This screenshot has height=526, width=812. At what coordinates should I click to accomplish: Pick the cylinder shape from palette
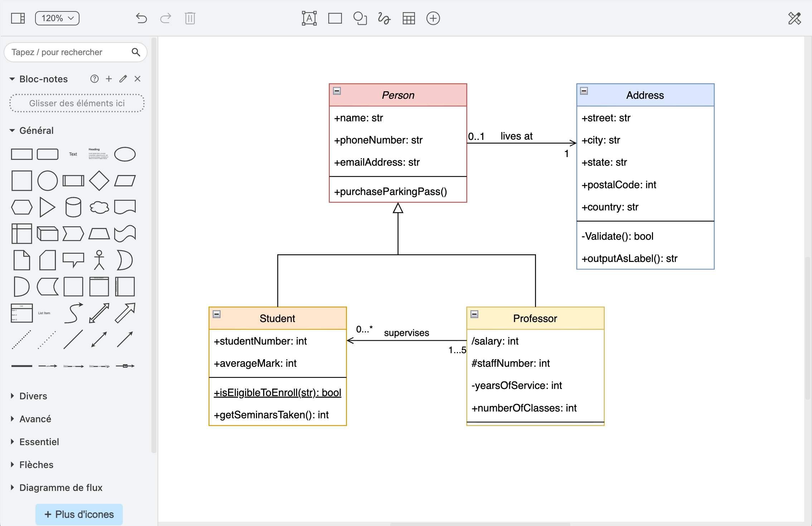point(73,207)
